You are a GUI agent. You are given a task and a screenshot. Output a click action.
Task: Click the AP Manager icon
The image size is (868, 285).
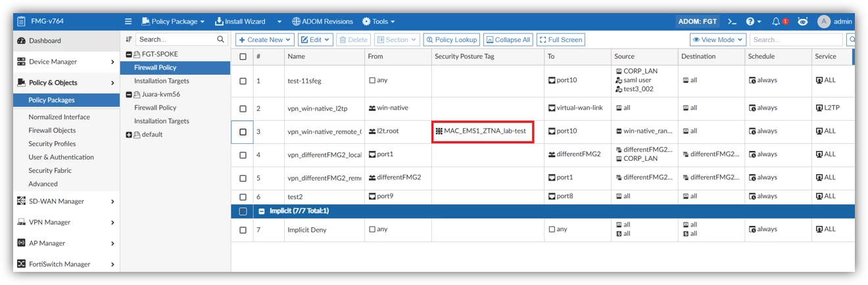click(x=22, y=244)
